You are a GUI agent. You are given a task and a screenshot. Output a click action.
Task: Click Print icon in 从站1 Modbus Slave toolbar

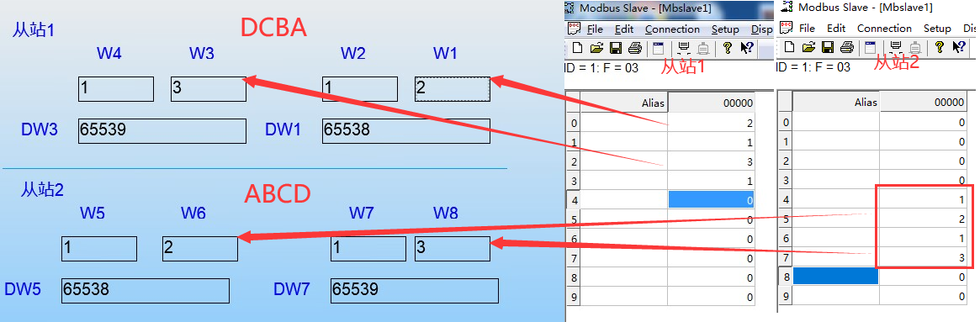pos(635,48)
